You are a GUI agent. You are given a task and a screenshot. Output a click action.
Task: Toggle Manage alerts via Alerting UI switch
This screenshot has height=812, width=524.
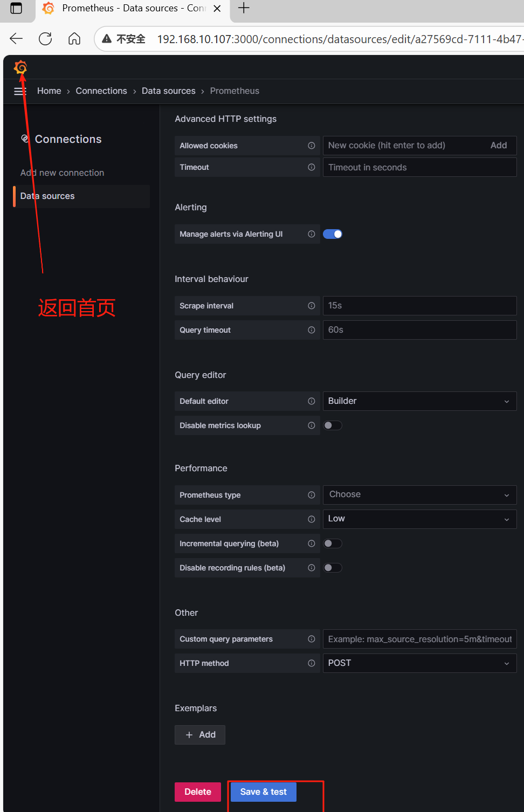click(333, 234)
